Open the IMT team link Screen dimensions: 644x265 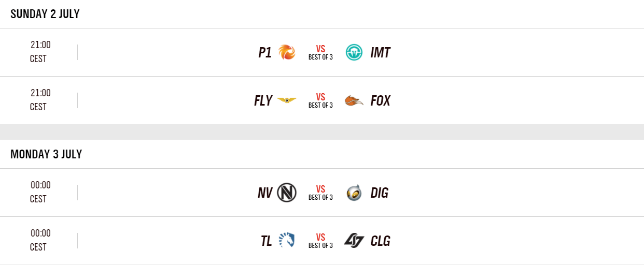pos(380,52)
